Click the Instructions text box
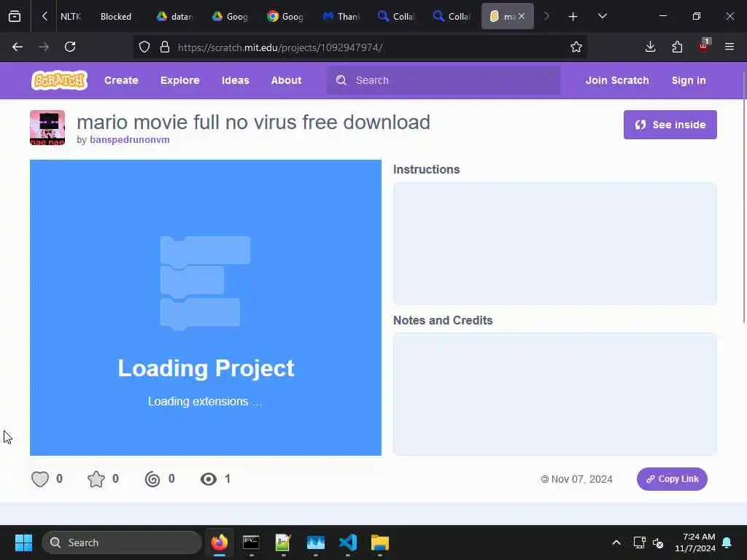747x560 pixels. (x=554, y=244)
